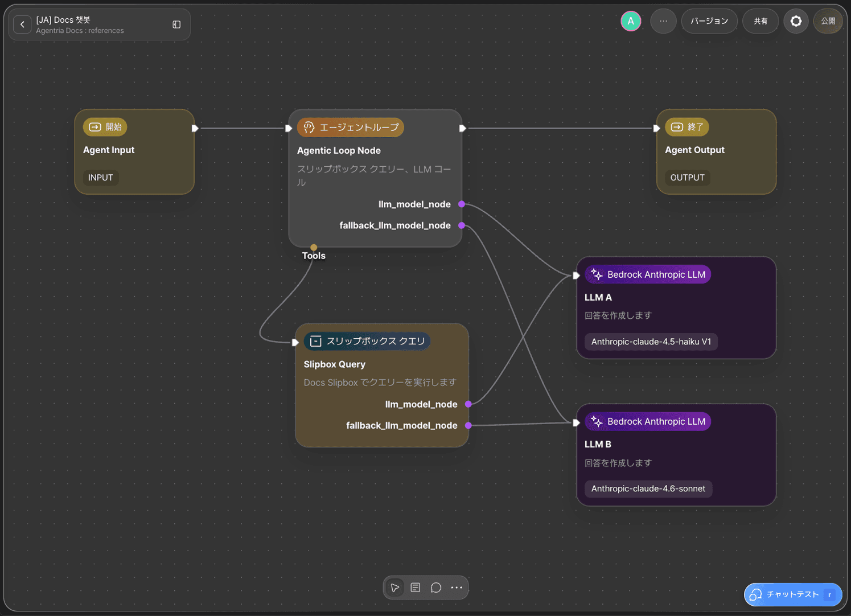Click the Tools connector dot on the Agentic Loop
The image size is (851, 616).
click(x=314, y=247)
